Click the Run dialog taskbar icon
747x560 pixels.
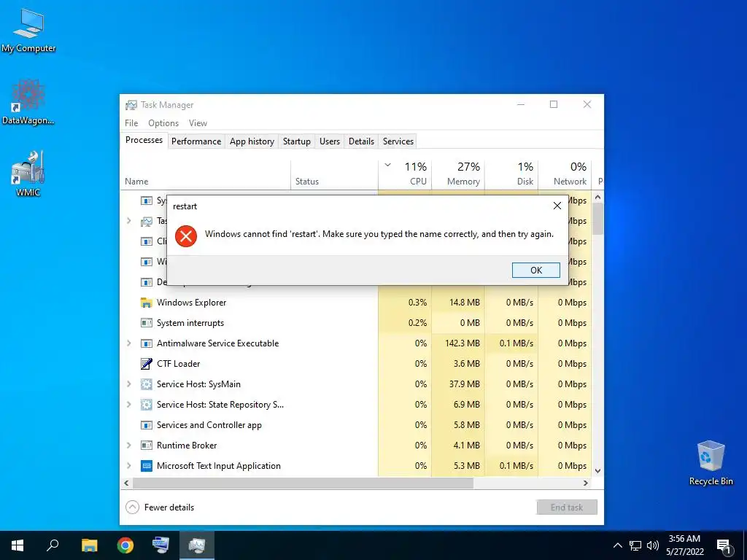tap(160, 545)
